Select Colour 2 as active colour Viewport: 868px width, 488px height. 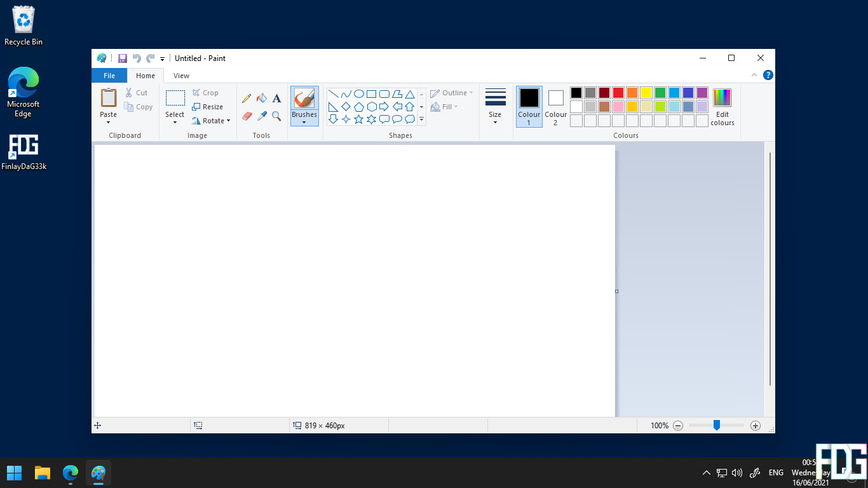coord(555,106)
